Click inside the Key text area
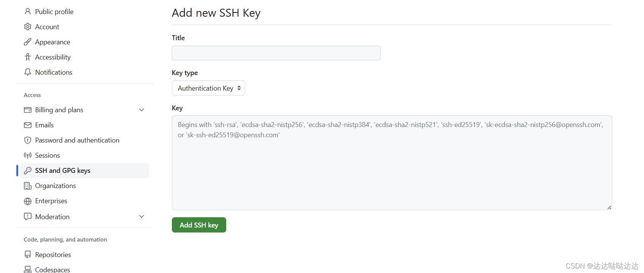 pyautogui.click(x=392, y=163)
